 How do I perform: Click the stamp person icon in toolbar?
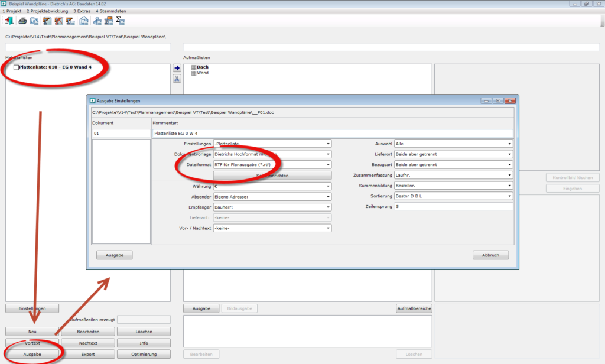tap(96, 19)
